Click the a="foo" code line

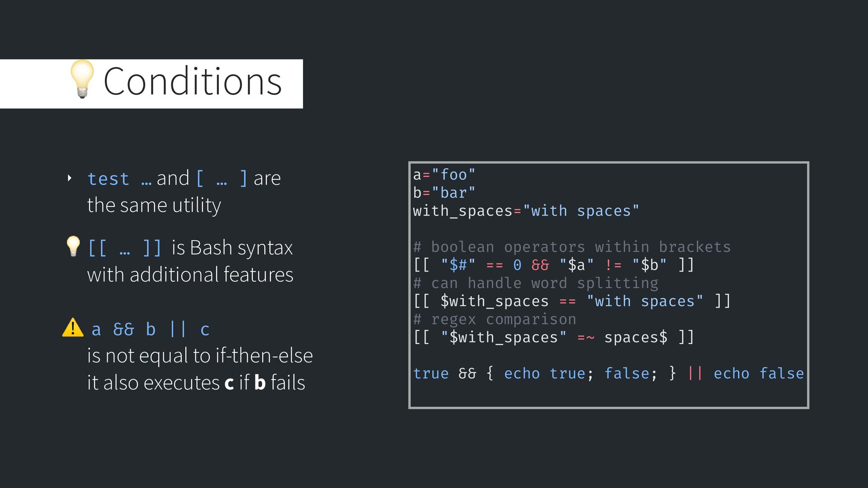point(444,175)
